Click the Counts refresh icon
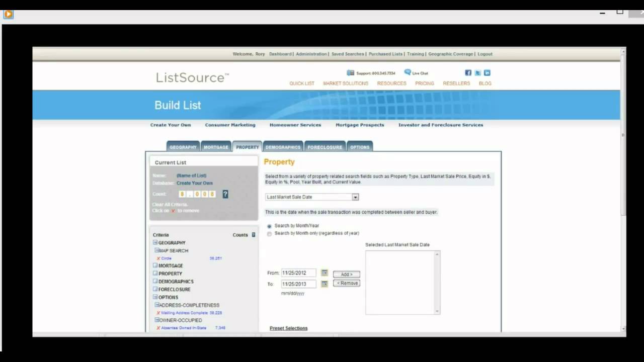 tap(253, 235)
